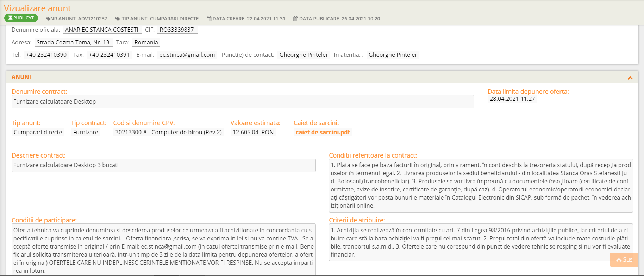Screen dimensions: 644x276
Task: Click the Sus back-to-top button
Action: (x=624, y=260)
